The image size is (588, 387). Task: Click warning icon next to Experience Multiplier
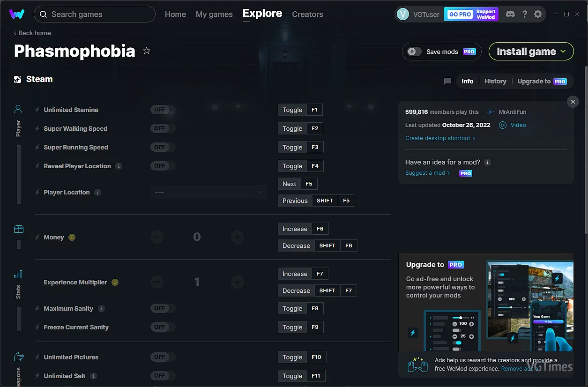pos(115,282)
